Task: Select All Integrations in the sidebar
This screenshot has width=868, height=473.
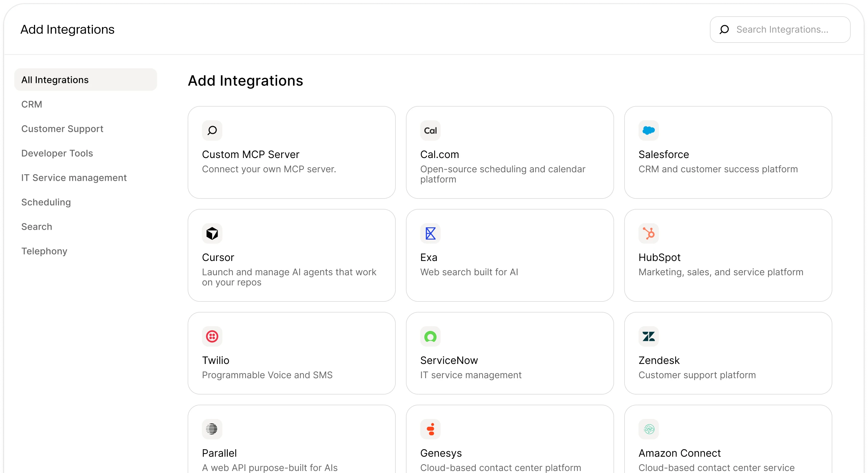Action: coord(86,80)
